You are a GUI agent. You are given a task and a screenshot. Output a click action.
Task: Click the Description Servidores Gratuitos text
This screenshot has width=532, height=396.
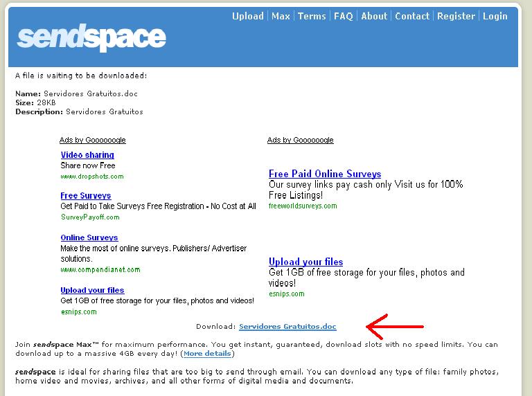(79, 111)
